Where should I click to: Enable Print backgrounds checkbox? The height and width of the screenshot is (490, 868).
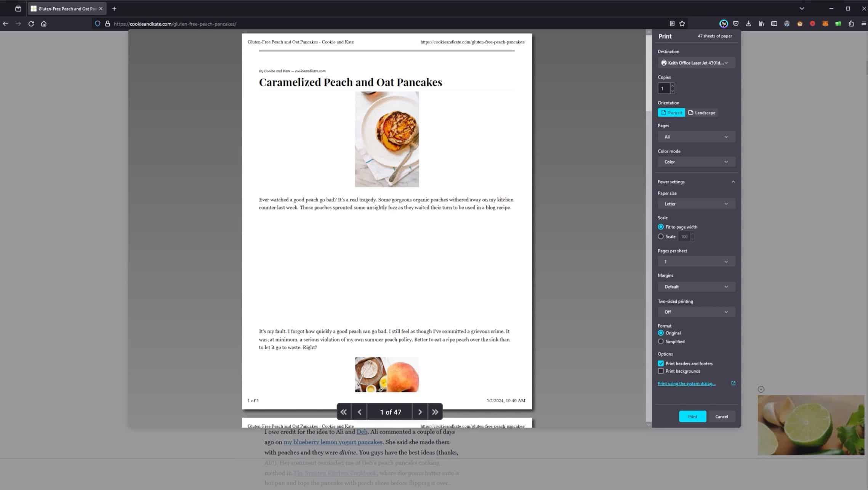661,371
